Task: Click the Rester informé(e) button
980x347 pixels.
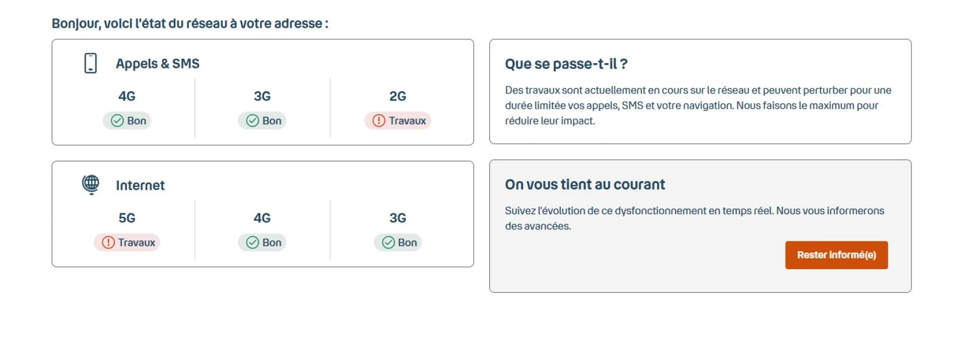Action: coord(836,255)
